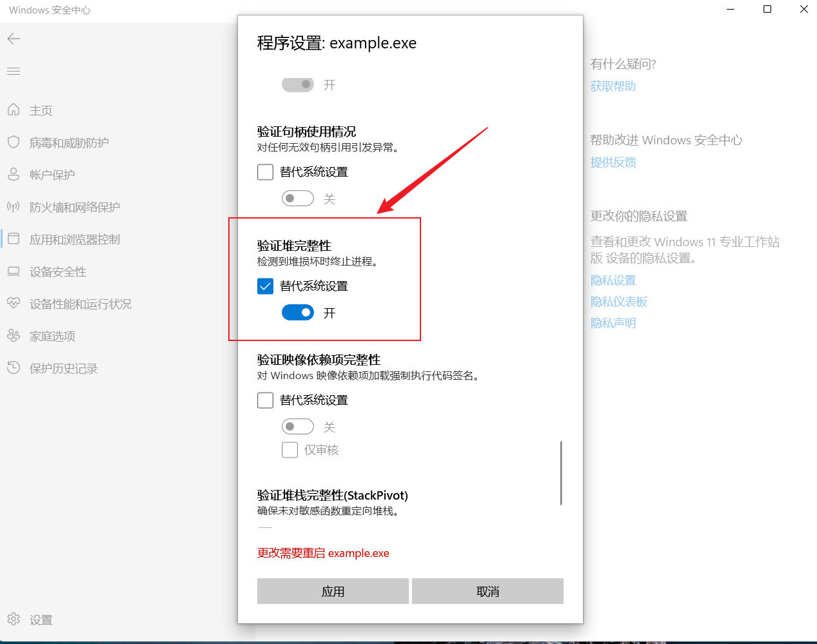
Task: Click the gear icon for 设置
Action: pyautogui.click(x=14, y=619)
